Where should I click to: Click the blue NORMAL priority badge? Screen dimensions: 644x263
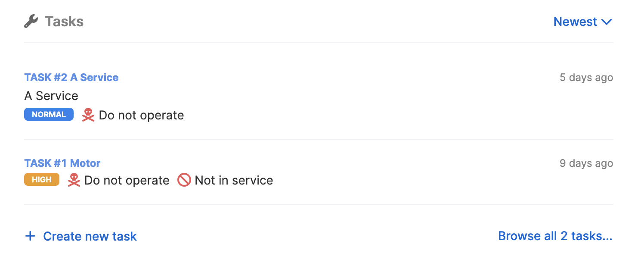[49, 115]
